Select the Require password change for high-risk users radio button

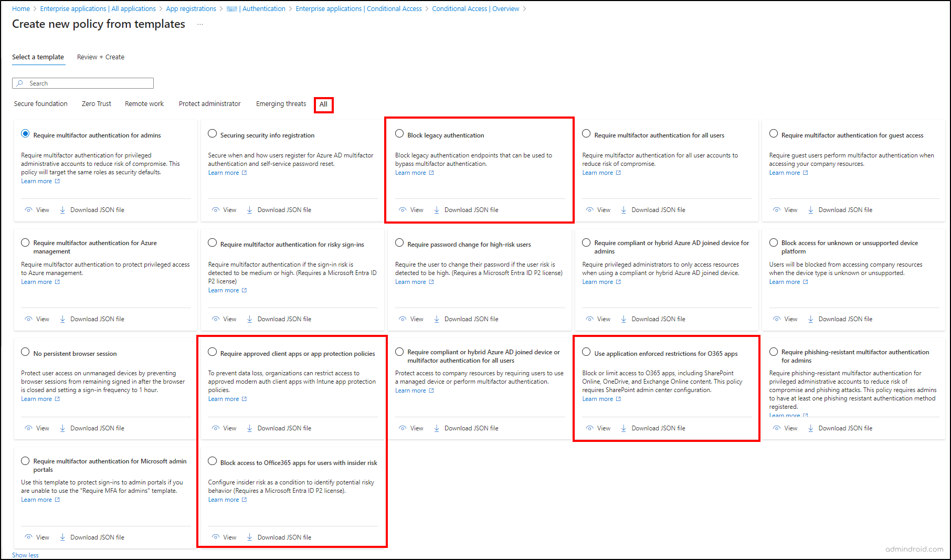(x=399, y=242)
